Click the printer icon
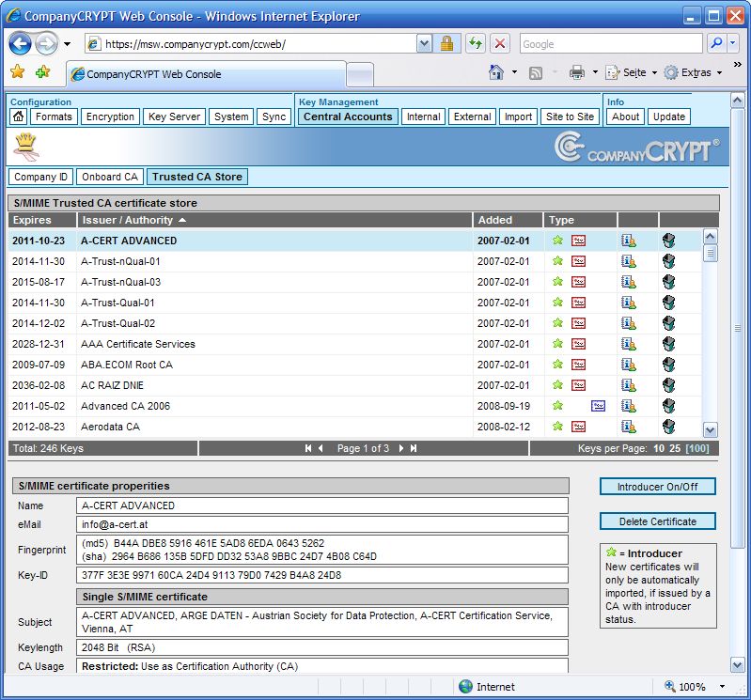751x700 pixels. coord(577,72)
